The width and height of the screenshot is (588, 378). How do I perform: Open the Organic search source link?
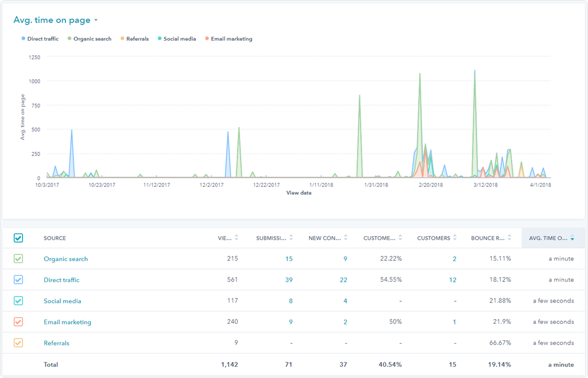click(x=66, y=259)
